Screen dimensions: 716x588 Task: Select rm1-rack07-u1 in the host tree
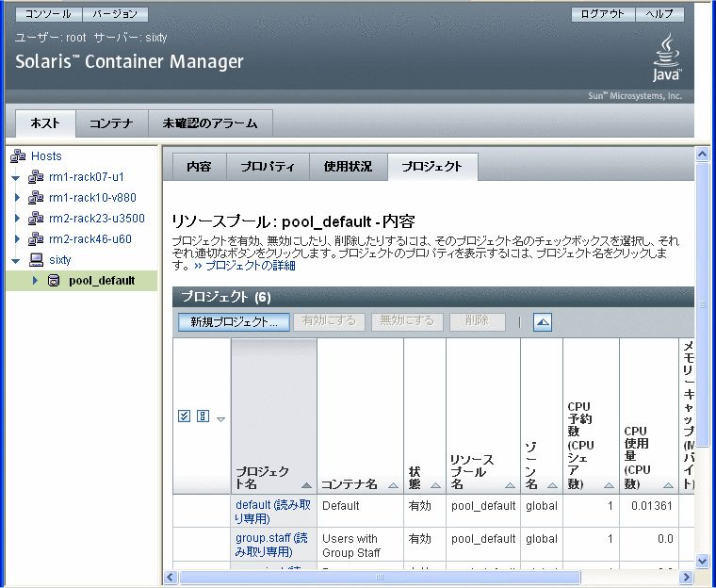[87, 177]
